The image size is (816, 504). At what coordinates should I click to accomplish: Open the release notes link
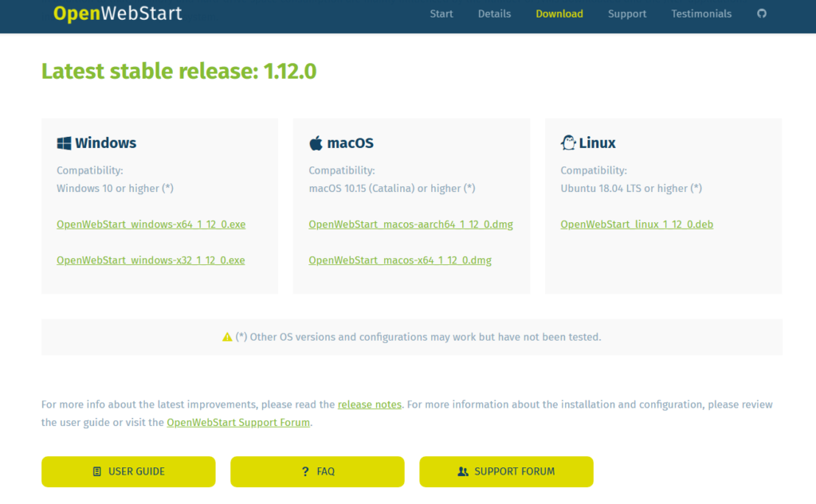(x=370, y=404)
